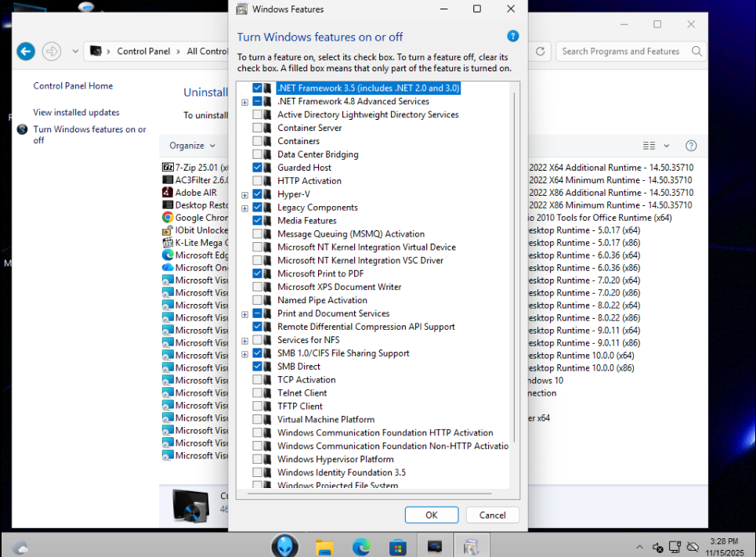Click OK to apply Windows features
The height and width of the screenshot is (557, 756).
[x=431, y=515]
